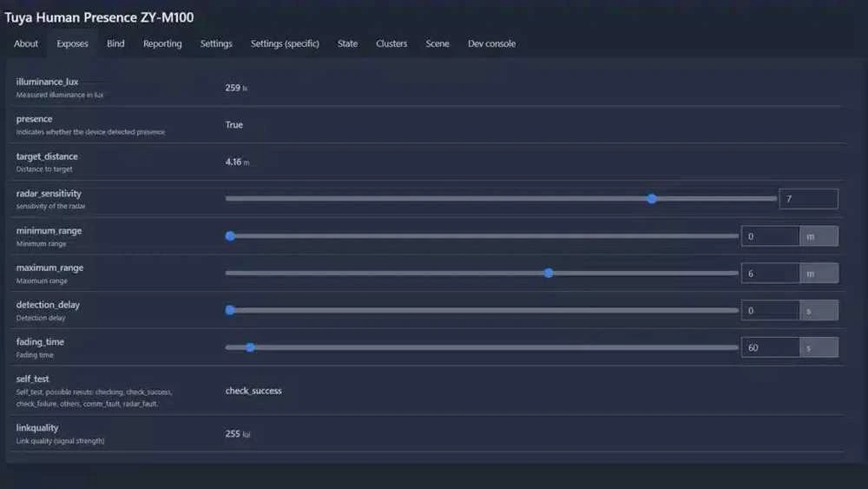This screenshot has width=868, height=489.
Task: Click the radar_sensitivity label
Action: [x=49, y=194]
